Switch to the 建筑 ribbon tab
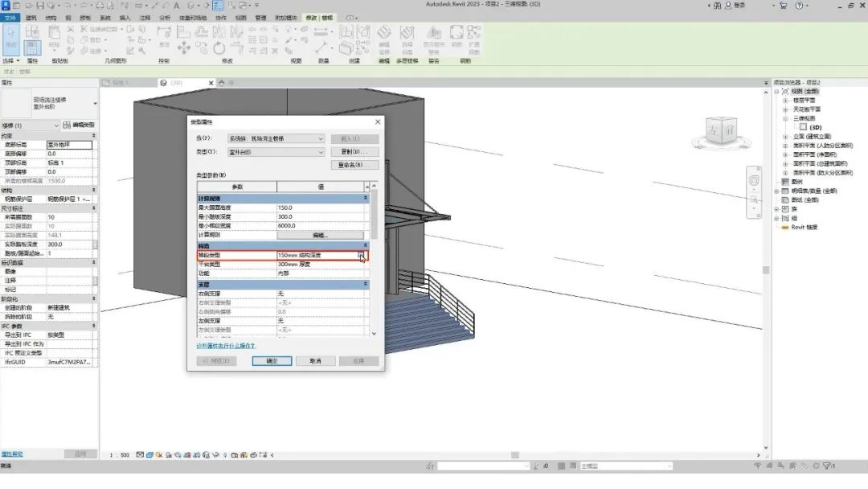The width and height of the screenshot is (868, 489). point(31,18)
